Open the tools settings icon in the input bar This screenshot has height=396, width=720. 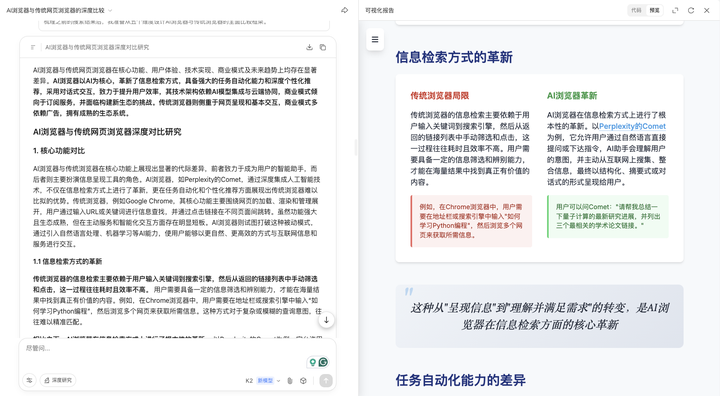point(29,380)
